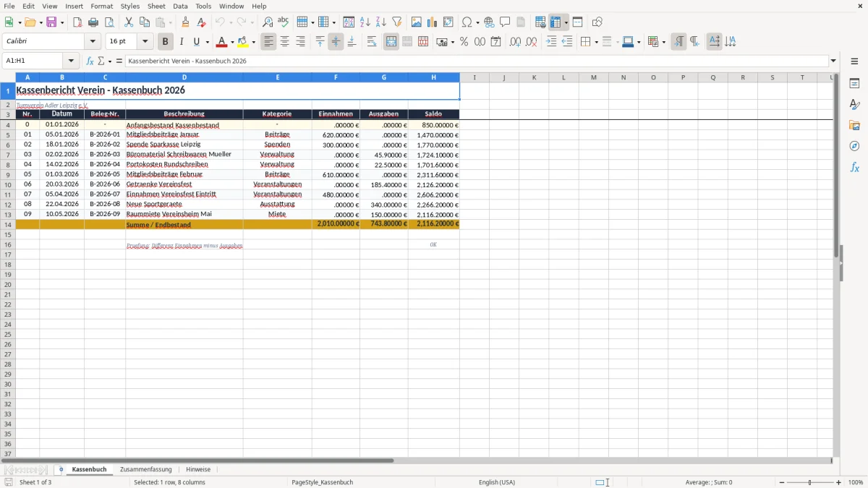Toggle Merge and Center Cells
868x488 pixels.
tap(391, 42)
